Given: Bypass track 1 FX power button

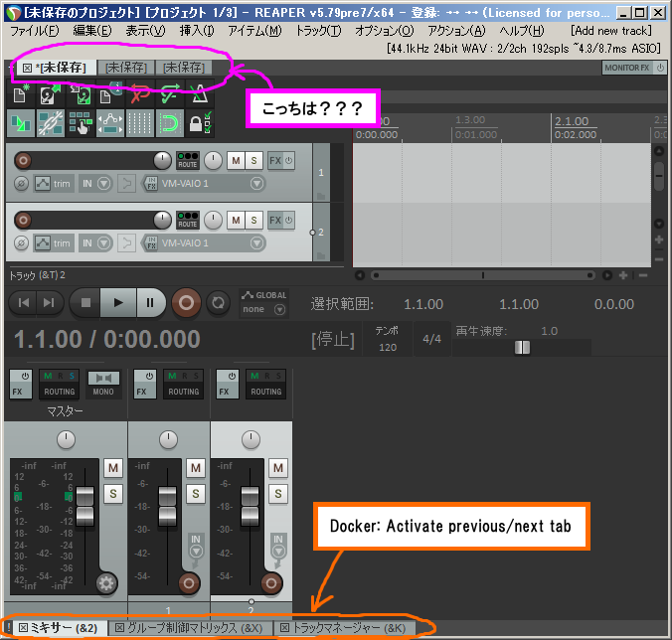Looking at the screenshot, I should [289, 161].
